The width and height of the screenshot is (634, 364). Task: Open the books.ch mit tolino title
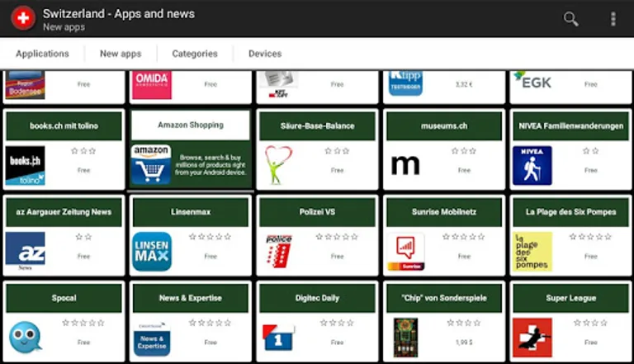(x=64, y=125)
